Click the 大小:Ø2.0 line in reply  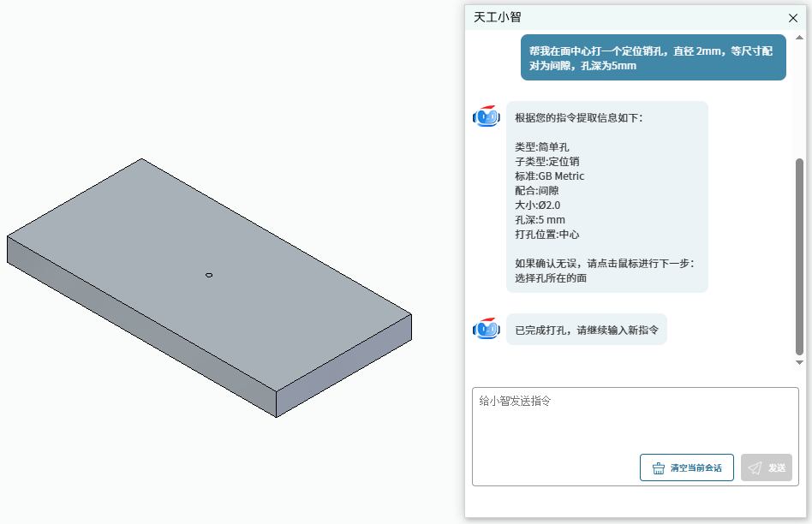pos(538,205)
